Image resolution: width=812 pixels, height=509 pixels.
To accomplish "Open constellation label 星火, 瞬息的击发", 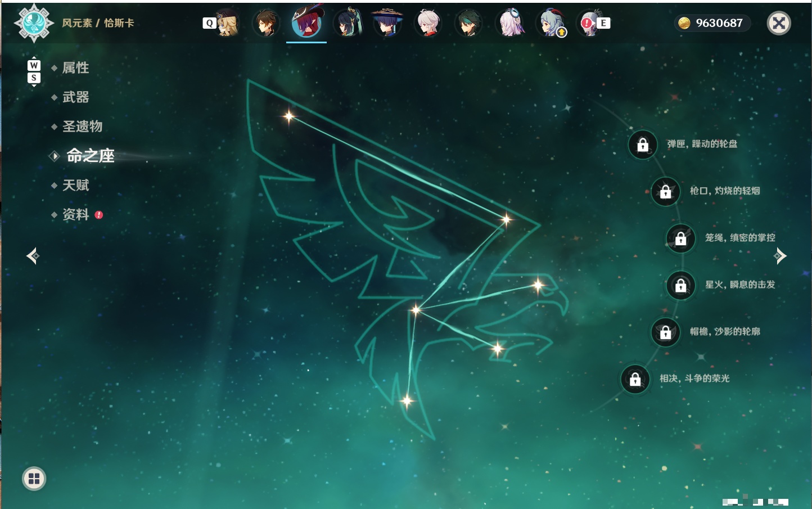I will click(x=740, y=285).
